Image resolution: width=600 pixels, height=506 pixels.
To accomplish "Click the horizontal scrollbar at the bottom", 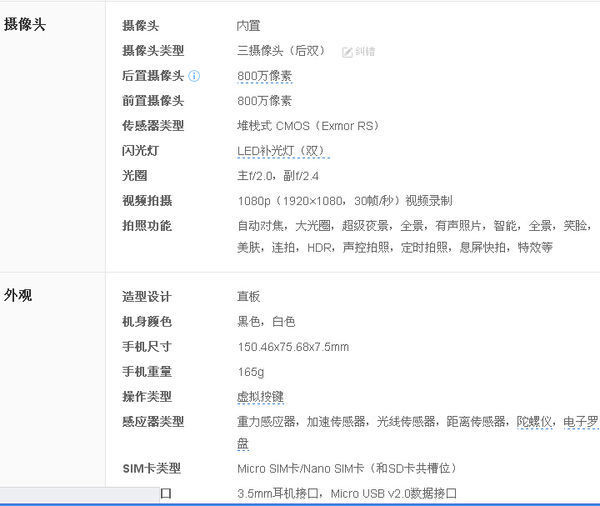I will pos(80,495).
